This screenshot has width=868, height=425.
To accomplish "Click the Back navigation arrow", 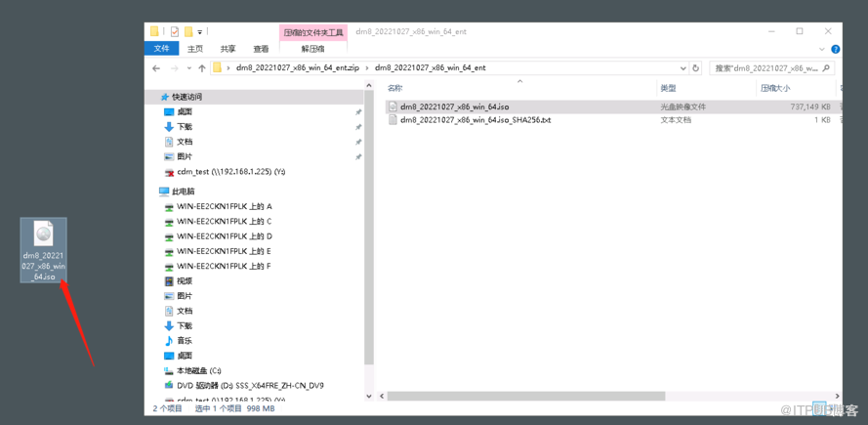I will (x=156, y=68).
